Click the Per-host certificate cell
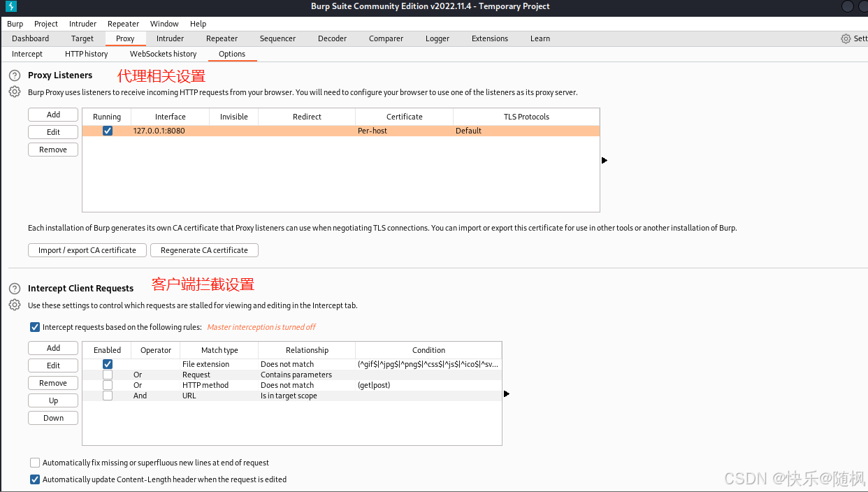Screen dimensions: 868x492 [x=404, y=131]
